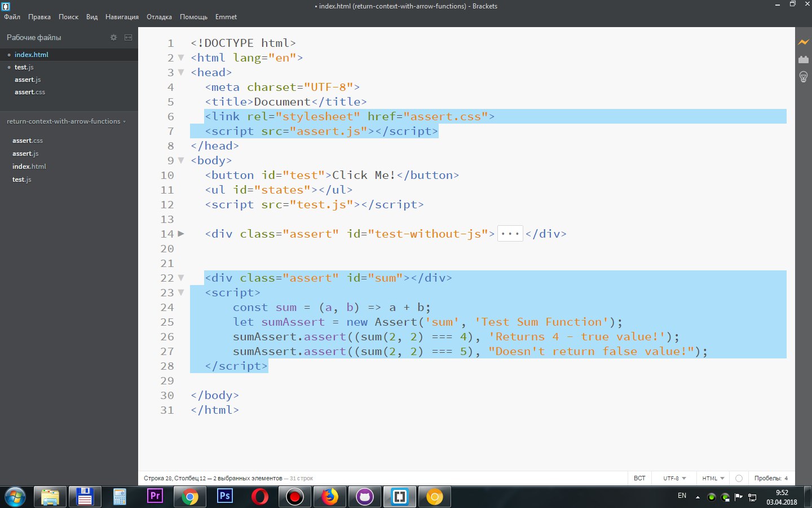This screenshot has width=812, height=508.
Task: Open the floppy-disk app in taskbar
Action: click(x=85, y=497)
